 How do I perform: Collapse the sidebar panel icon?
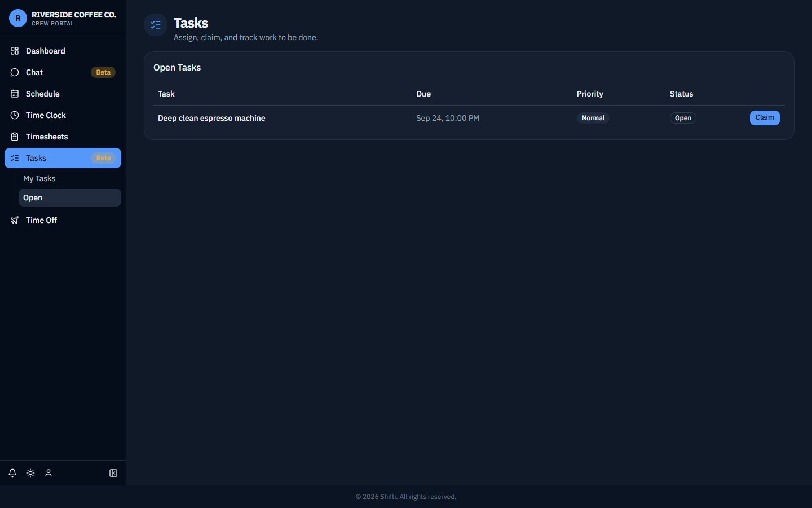113,473
